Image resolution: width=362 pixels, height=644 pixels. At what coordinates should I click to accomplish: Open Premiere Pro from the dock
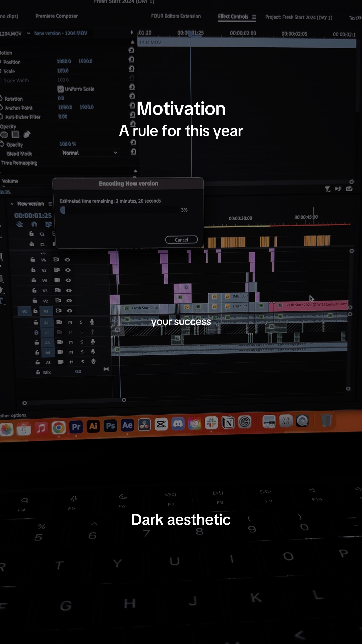tap(76, 427)
